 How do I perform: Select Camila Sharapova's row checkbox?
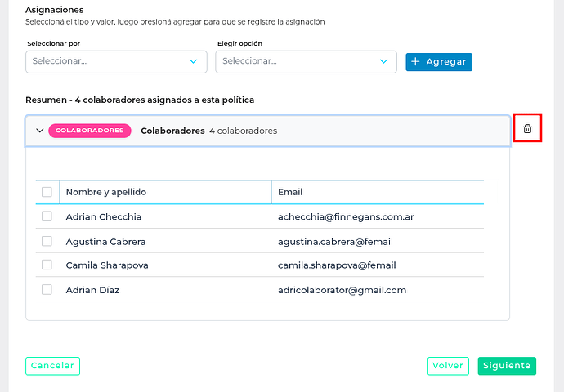47,265
